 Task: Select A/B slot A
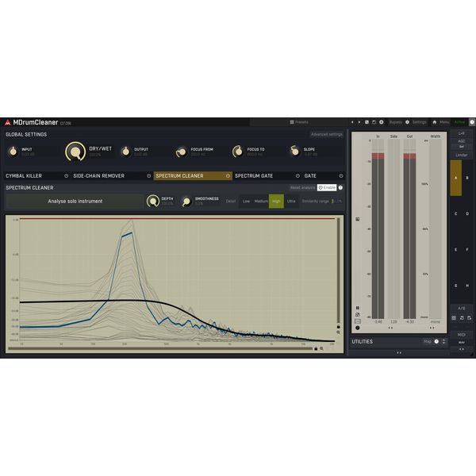(x=456, y=178)
